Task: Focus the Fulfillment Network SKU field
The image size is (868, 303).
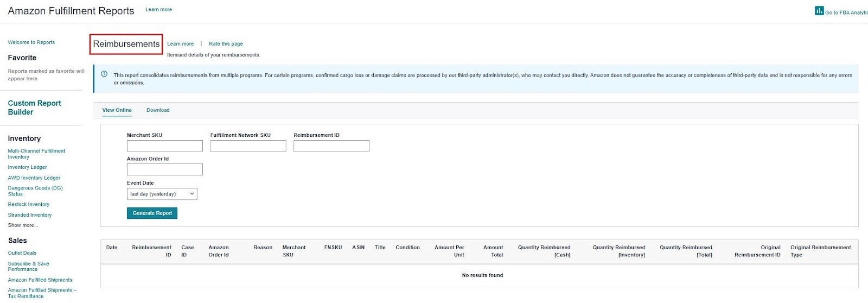Action: (248, 146)
